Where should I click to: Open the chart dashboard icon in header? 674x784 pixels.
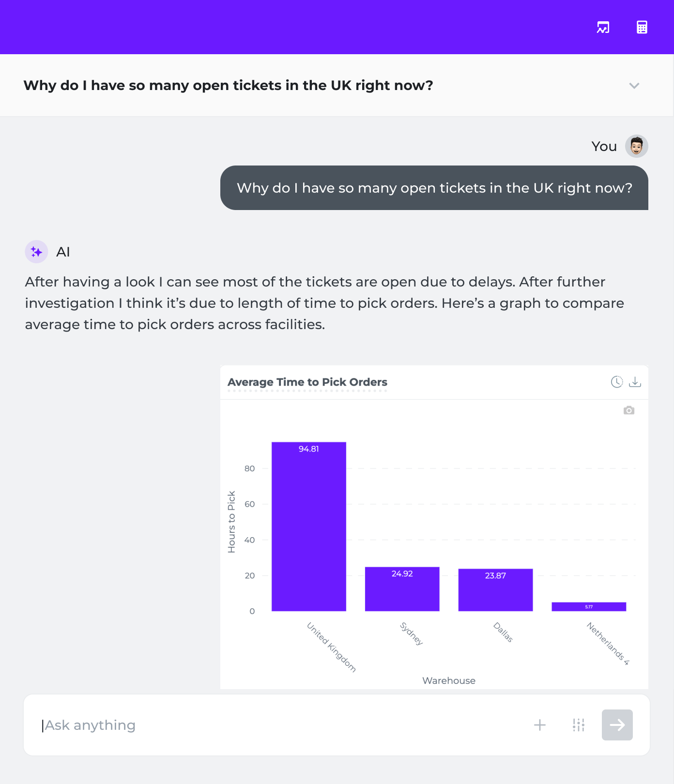603,28
